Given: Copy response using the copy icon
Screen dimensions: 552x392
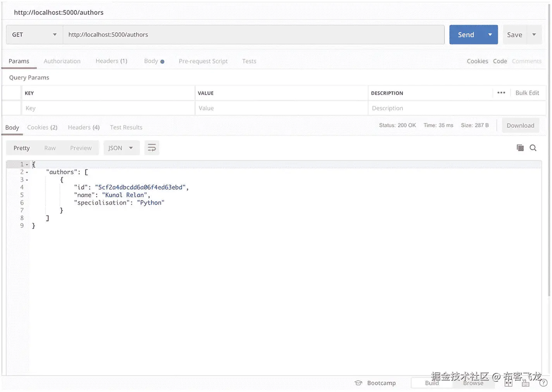Looking at the screenshot, I should coord(520,148).
